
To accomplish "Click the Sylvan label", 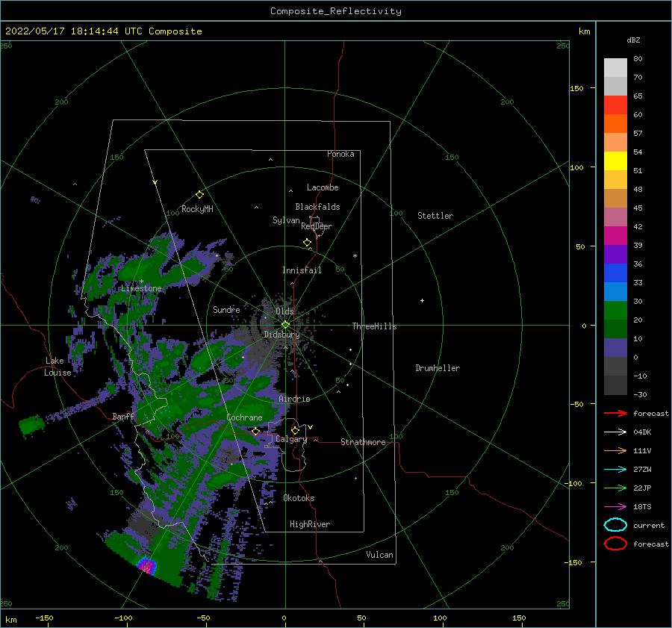I will tap(286, 220).
